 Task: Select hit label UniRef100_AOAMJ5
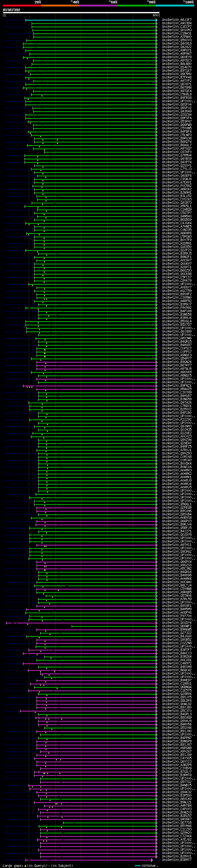point(177,487)
